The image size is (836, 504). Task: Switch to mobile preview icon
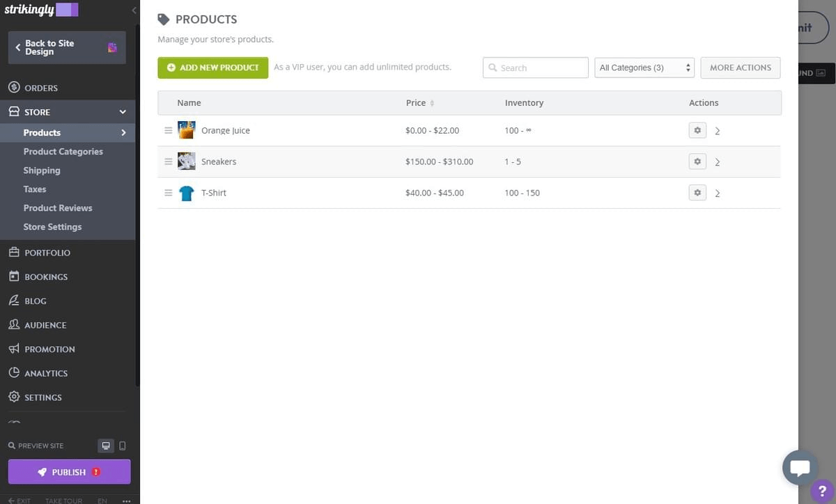[123, 446]
